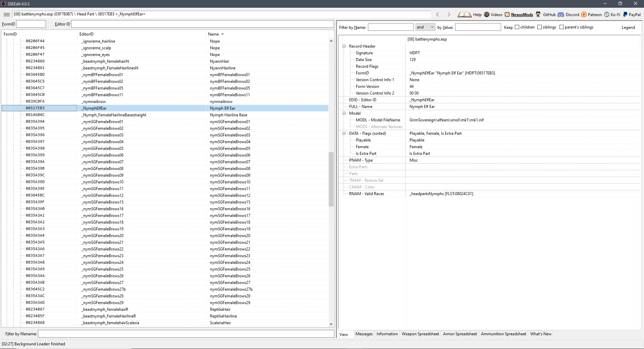Go back with the left navigation arrow
Image resolution: width=644 pixels, height=349 pixels.
point(438,14)
